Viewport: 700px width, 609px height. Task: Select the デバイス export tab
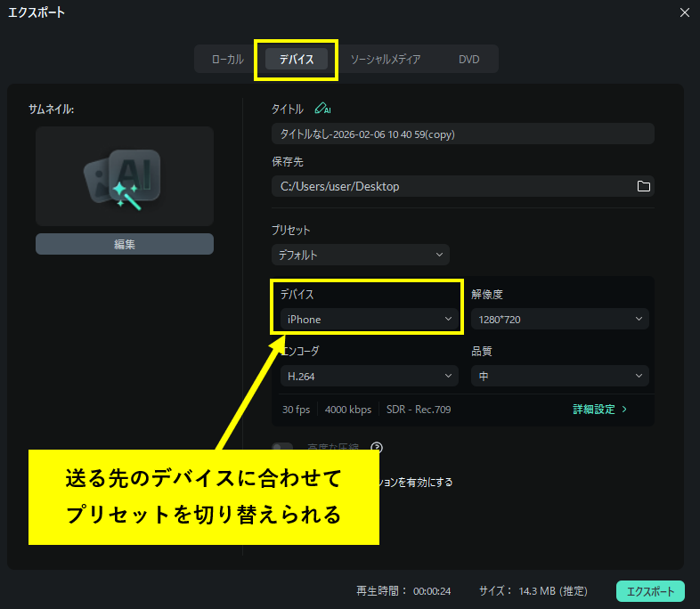(x=297, y=59)
